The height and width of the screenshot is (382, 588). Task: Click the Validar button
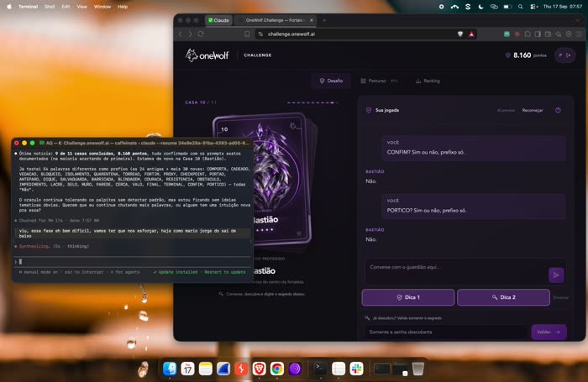(549, 332)
